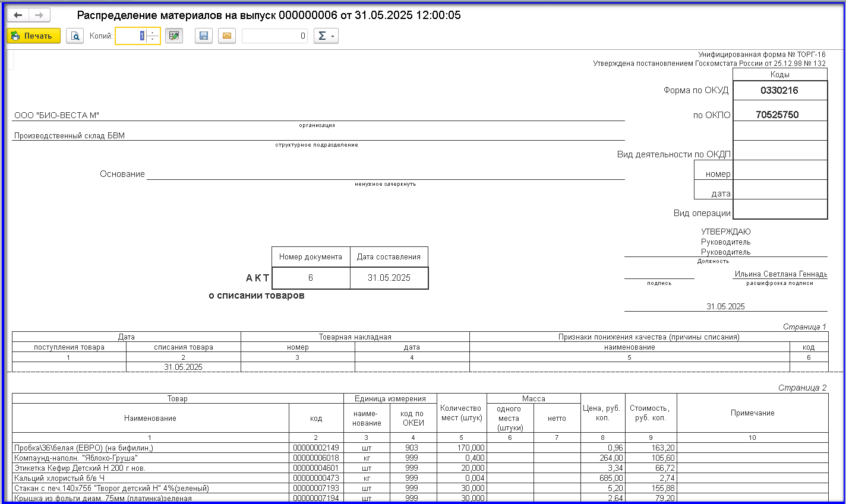Click the ОКУД code cell 0330216

tap(779, 91)
